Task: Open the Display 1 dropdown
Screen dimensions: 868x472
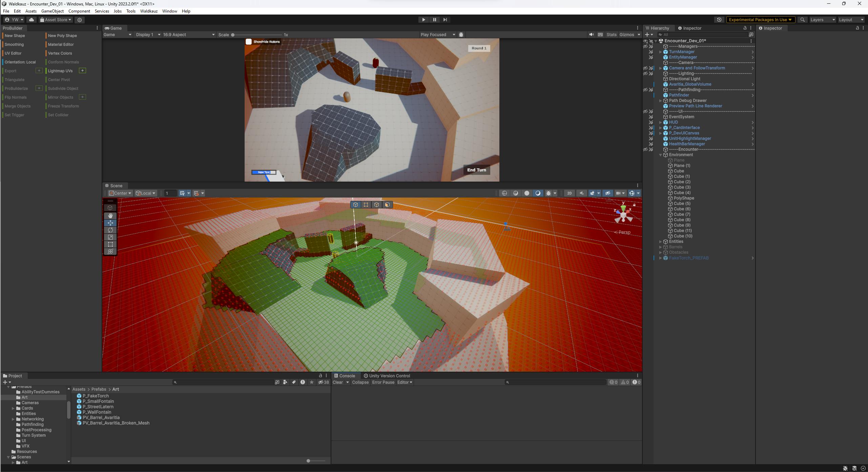Action: pyautogui.click(x=147, y=35)
